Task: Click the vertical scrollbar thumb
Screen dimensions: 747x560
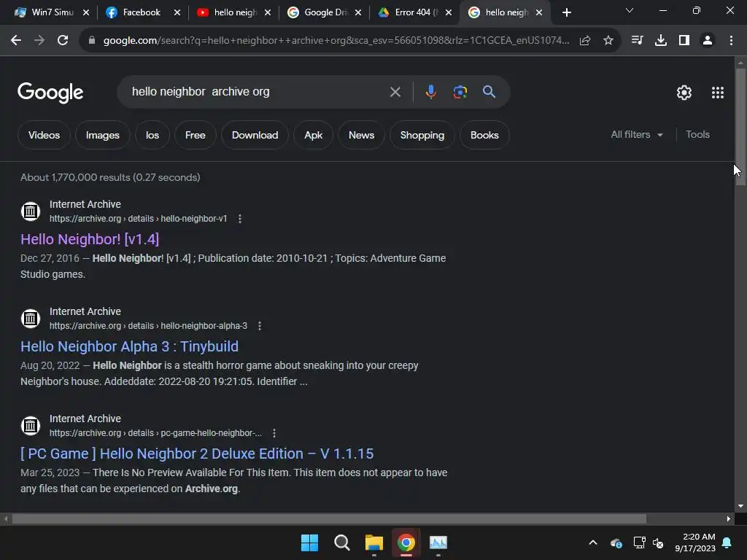Action: [x=740, y=125]
